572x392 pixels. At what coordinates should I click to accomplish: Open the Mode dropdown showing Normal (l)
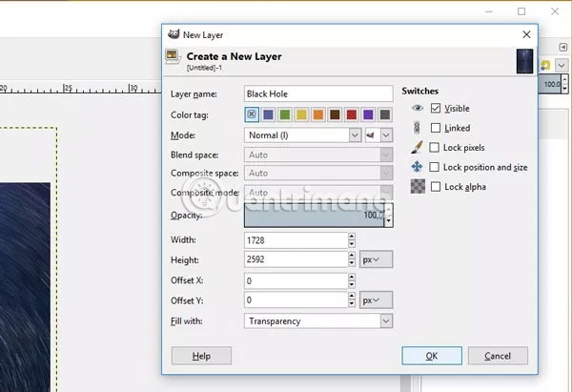[303, 135]
